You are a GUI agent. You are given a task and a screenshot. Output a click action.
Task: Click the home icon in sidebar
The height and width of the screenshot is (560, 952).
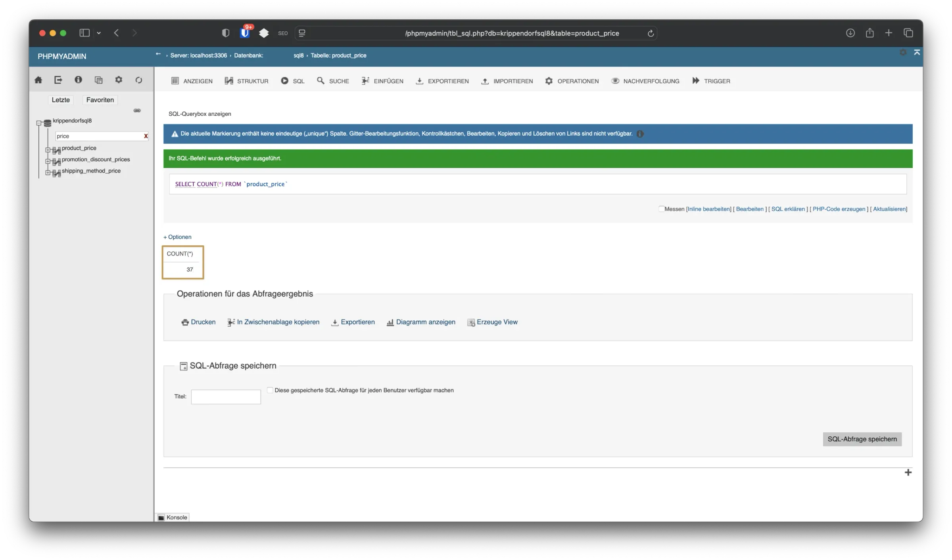pyautogui.click(x=38, y=80)
